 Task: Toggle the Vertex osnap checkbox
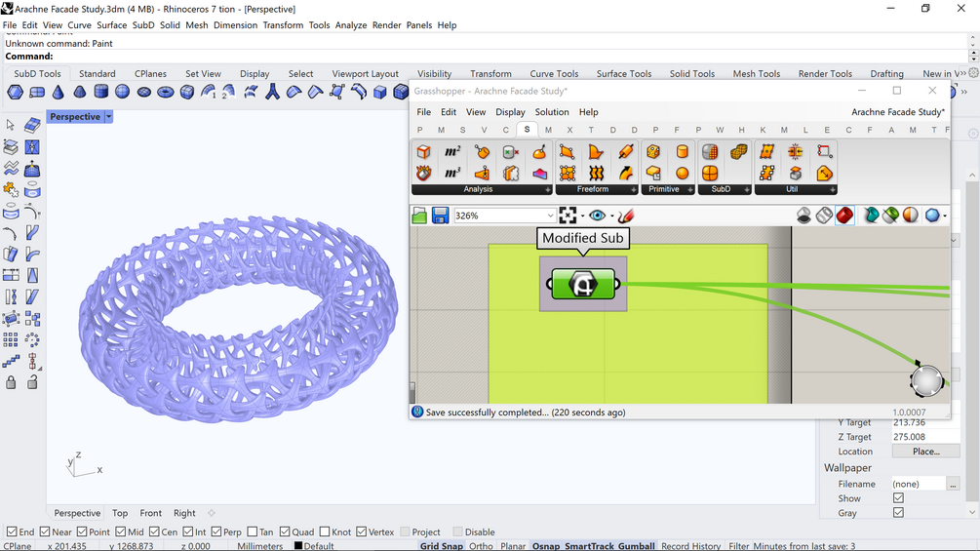click(x=361, y=531)
